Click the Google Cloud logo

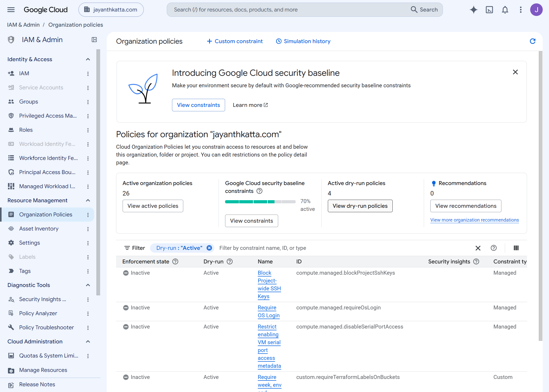[x=45, y=10]
